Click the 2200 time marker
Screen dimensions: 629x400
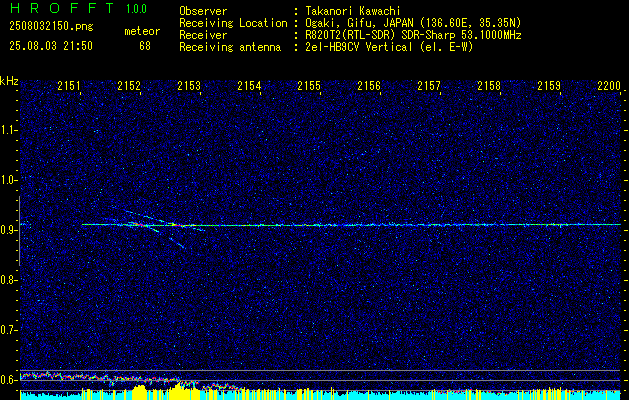(x=609, y=85)
